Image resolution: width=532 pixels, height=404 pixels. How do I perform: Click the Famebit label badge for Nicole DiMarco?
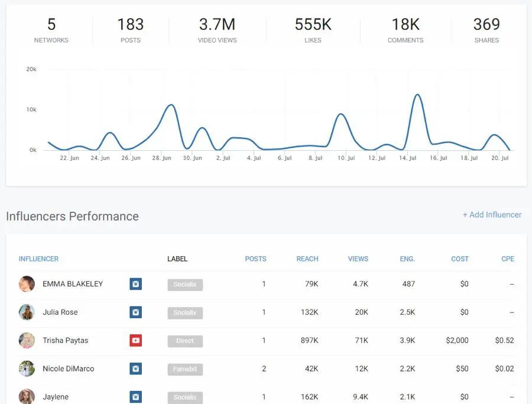click(185, 369)
